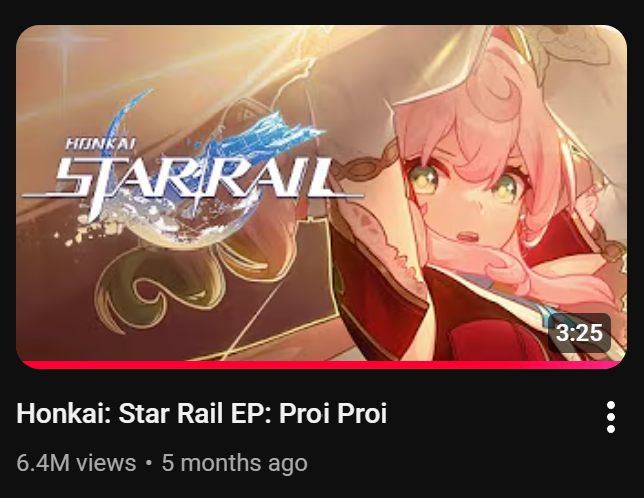
Task: Click the words 'Proi Proi' in the title
Action: tap(333, 413)
